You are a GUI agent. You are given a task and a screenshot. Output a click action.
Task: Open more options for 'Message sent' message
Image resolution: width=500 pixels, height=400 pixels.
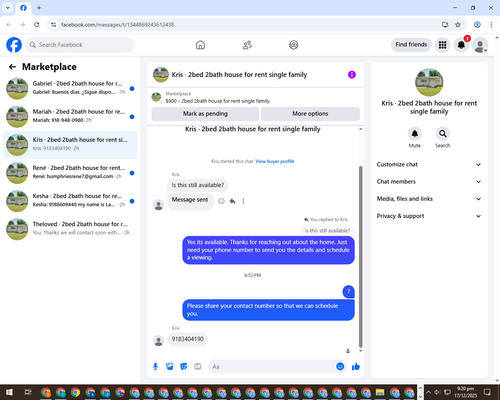pyautogui.click(x=243, y=201)
